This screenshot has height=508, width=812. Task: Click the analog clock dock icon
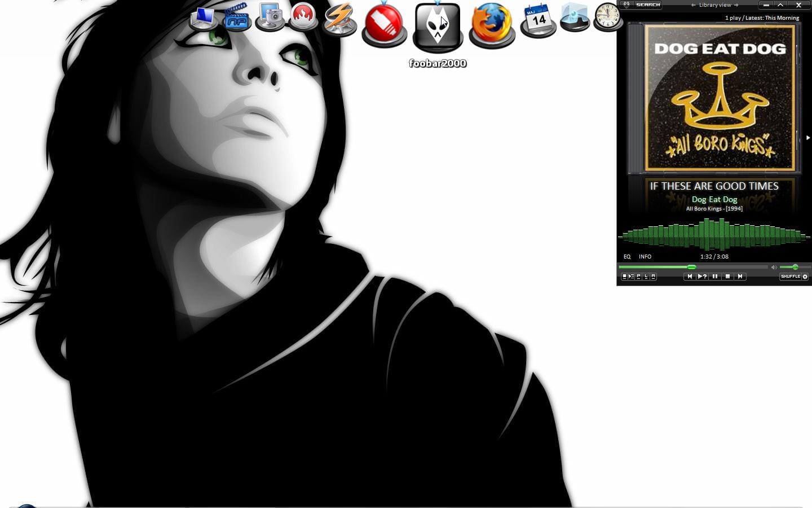coord(607,16)
